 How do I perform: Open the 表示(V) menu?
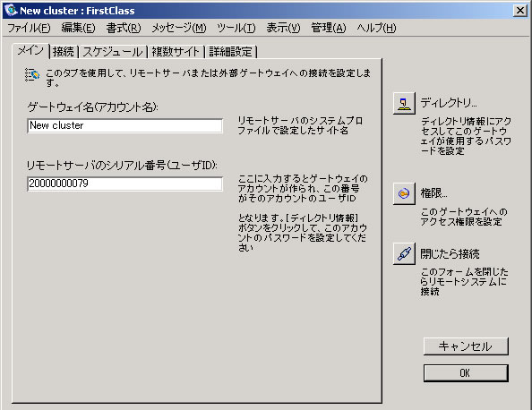click(x=284, y=28)
